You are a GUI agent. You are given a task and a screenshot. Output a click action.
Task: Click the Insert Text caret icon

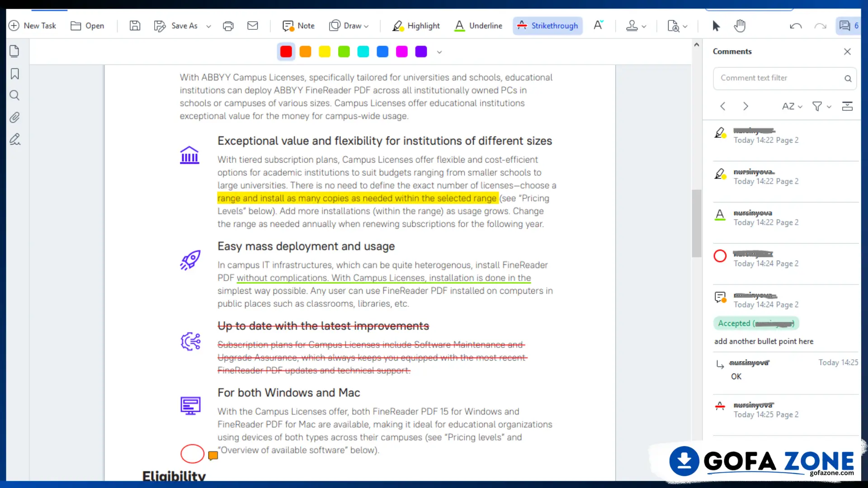point(598,25)
